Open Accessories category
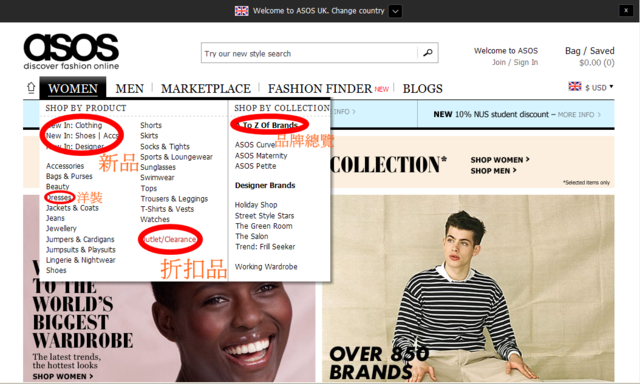The height and width of the screenshot is (384, 640). click(x=65, y=166)
